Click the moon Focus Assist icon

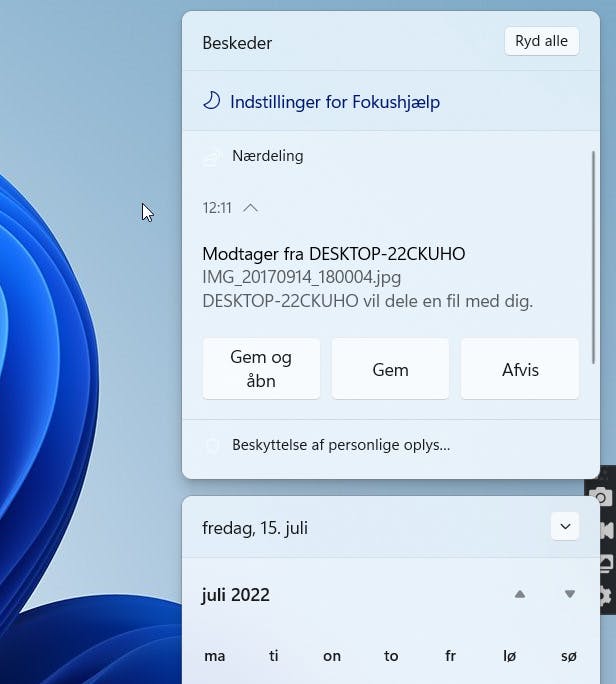(211, 102)
